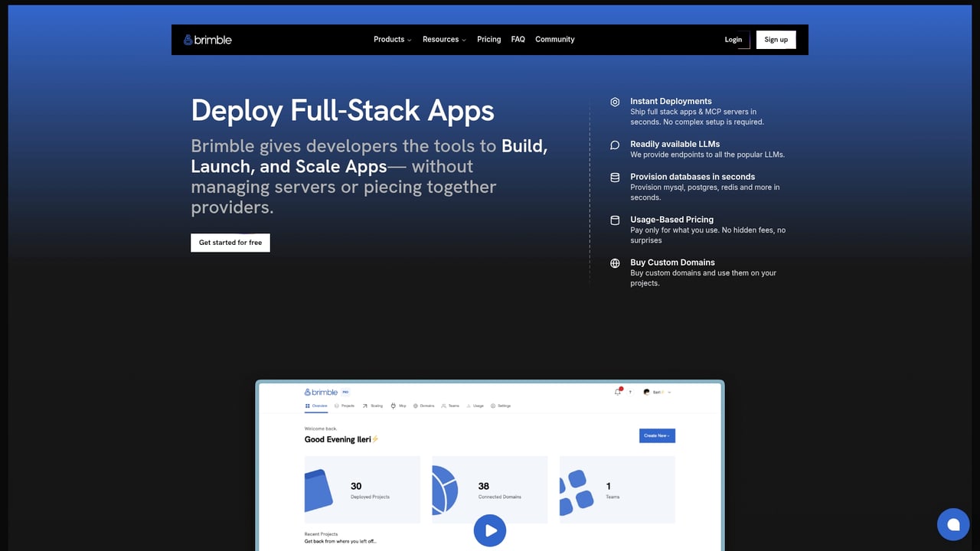Click the Readily available LLMs chat icon
980x551 pixels.
pyautogui.click(x=615, y=145)
